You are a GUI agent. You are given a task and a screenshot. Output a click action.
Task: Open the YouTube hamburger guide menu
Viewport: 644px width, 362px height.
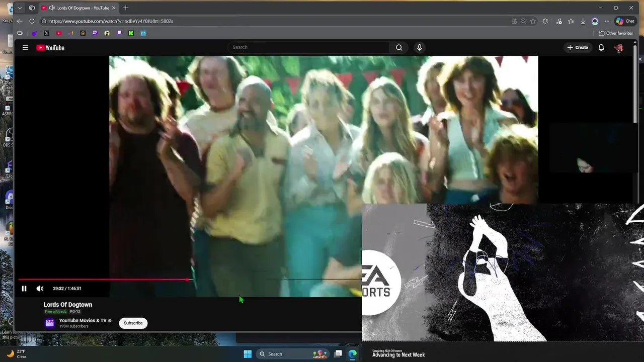click(25, 48)
